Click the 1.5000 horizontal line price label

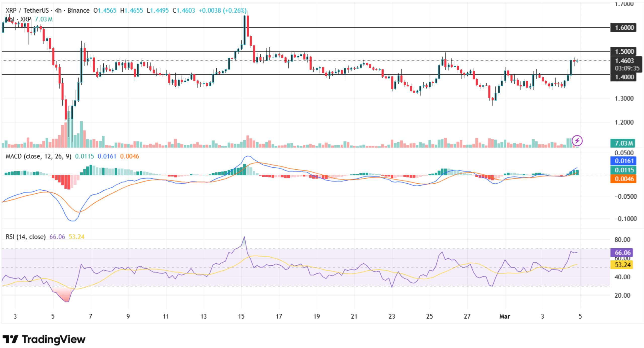[623, 51]
